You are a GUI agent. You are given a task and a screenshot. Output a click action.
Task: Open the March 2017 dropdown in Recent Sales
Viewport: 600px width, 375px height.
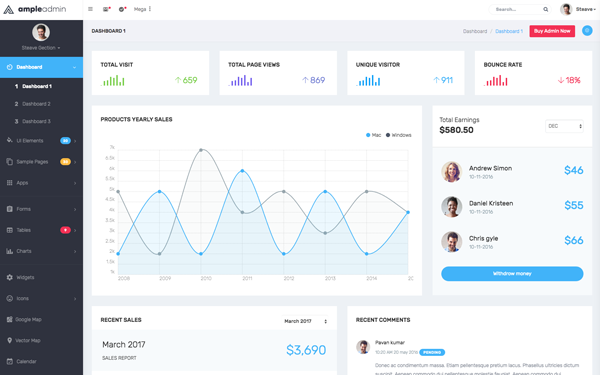pyautogui.click(x=305, y=321)
